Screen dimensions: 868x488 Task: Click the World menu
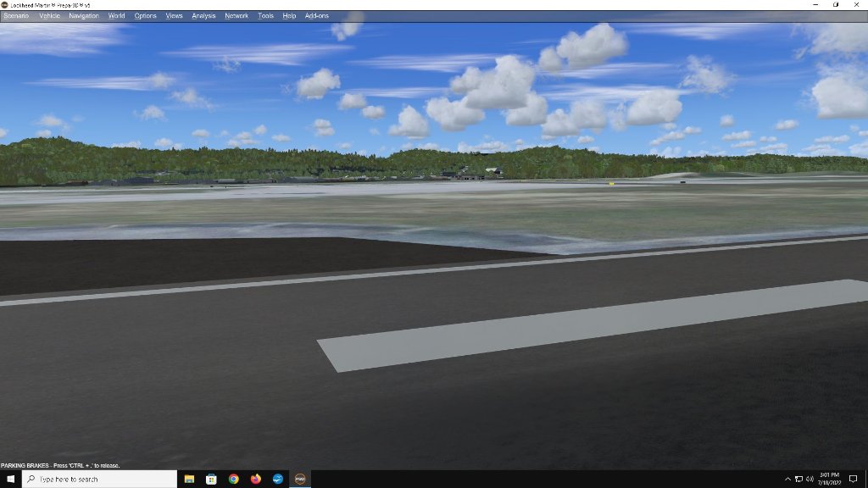[x=116, y=16]
